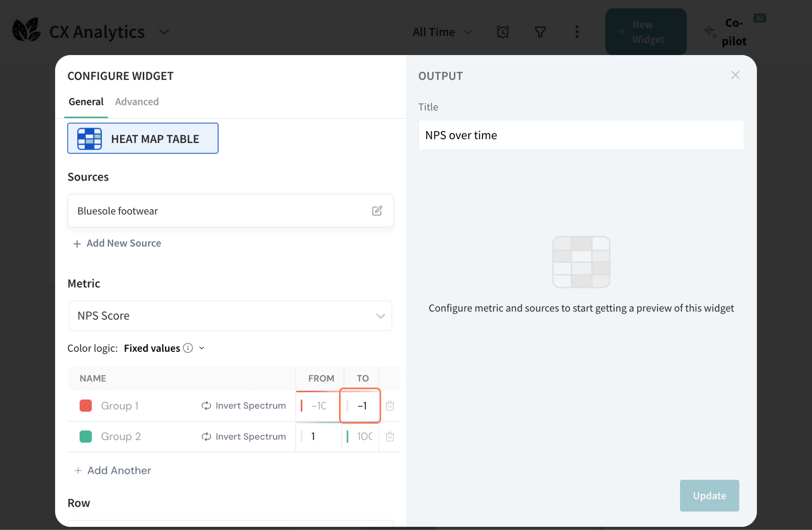Screen dimensions: 812x530
Task: Click the edit icon for Bluesole footwear source
Action: click(377, 211)
